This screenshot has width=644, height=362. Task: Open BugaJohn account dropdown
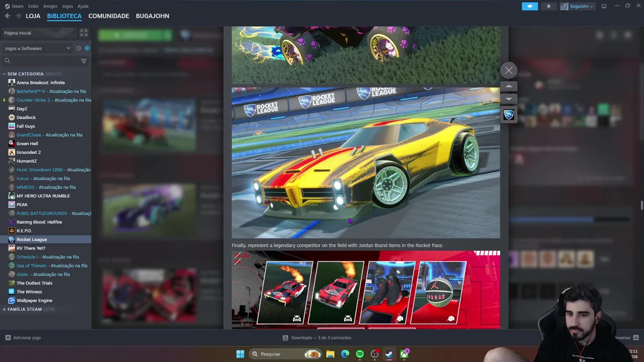tap(578, 6)
